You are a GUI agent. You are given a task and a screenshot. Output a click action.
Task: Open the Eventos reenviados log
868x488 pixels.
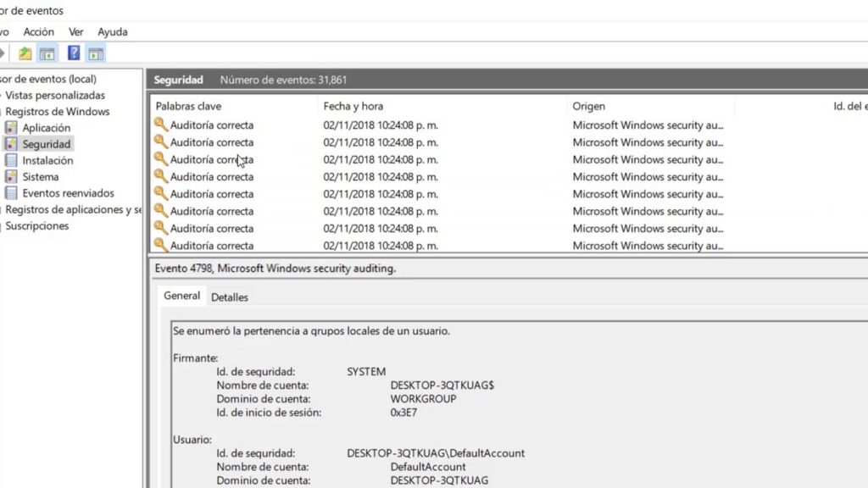[x=59, y=193]
